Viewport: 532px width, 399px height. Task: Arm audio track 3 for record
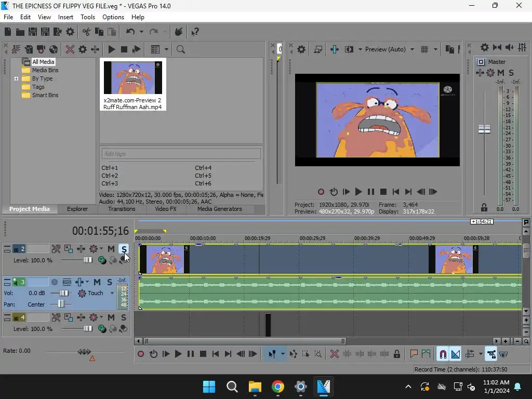click(x=54, y=282)
